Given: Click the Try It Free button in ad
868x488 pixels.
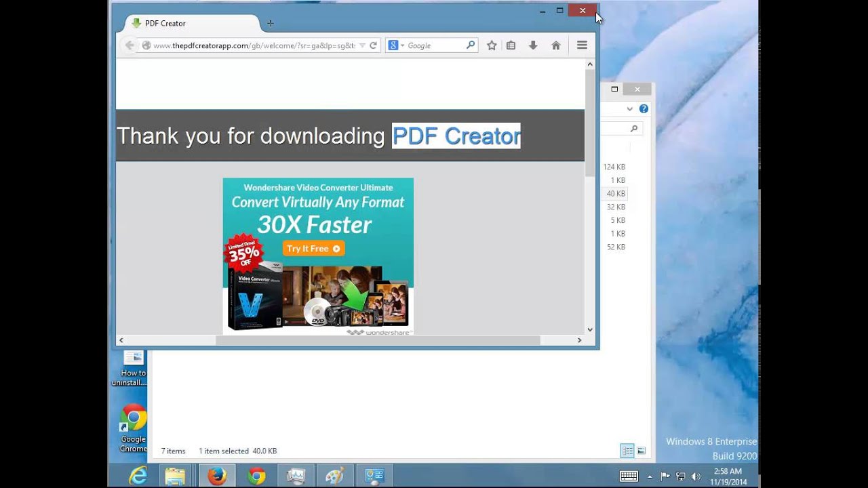Looking at the screenshot, I should 313,249.
